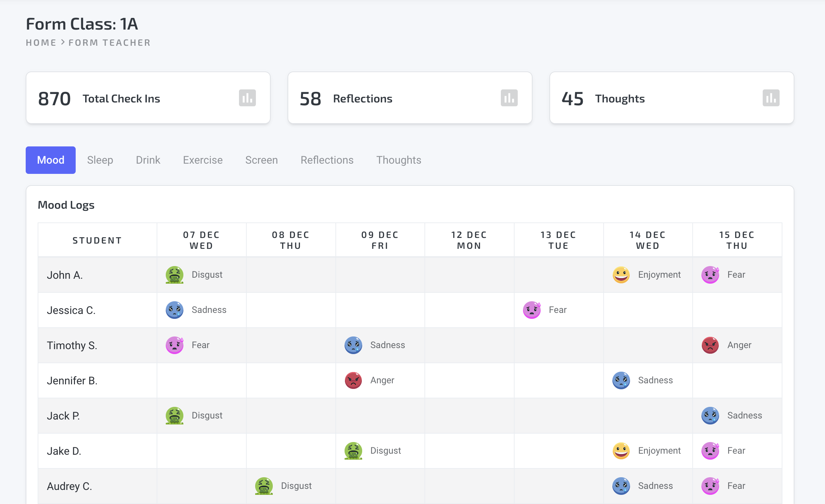Click John A.'s Enjoyment emoji on 14 Dec

pyautogui.click(x=621, y=275)
